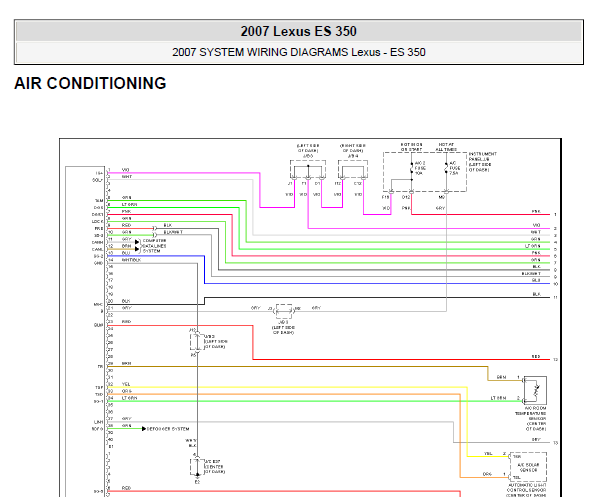Click the A/C fuse 7.5A symbol
Screen dimensions: 606x497
point(446,168)
